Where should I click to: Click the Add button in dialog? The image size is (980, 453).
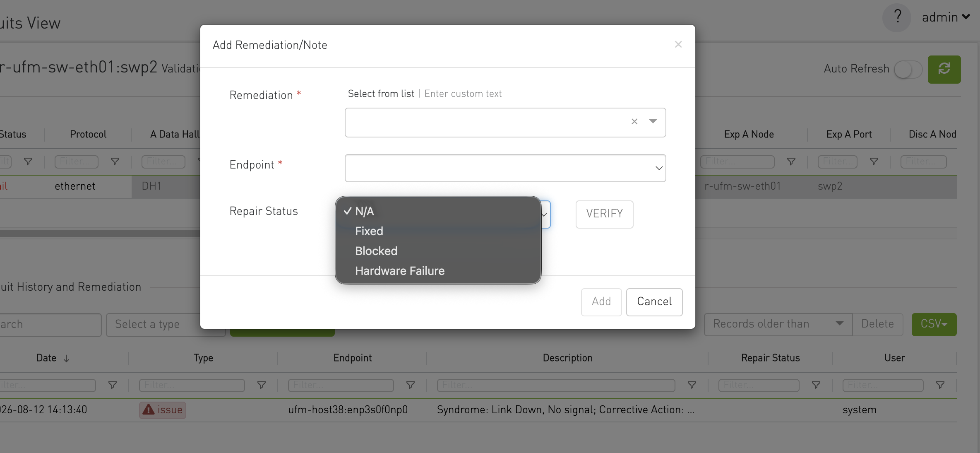(x=601, y=302)
